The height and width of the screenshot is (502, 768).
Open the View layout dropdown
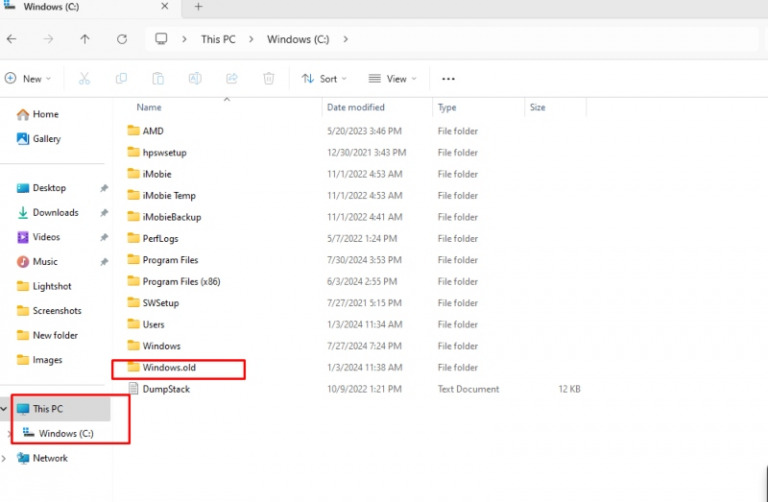(x=392, y=78)
